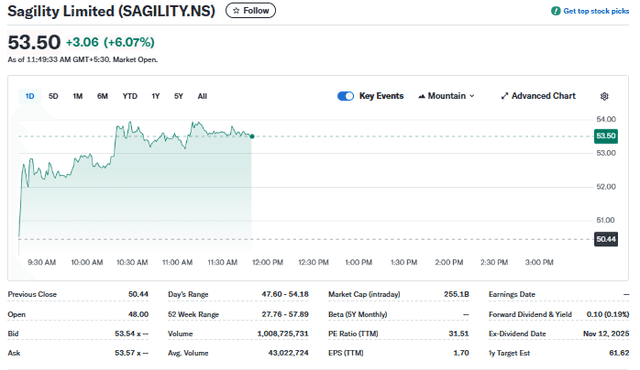Viewport: 640px width, 370px height.
Task: Click the 53.50 current price label on axis
Action: (x=606, y=136)
